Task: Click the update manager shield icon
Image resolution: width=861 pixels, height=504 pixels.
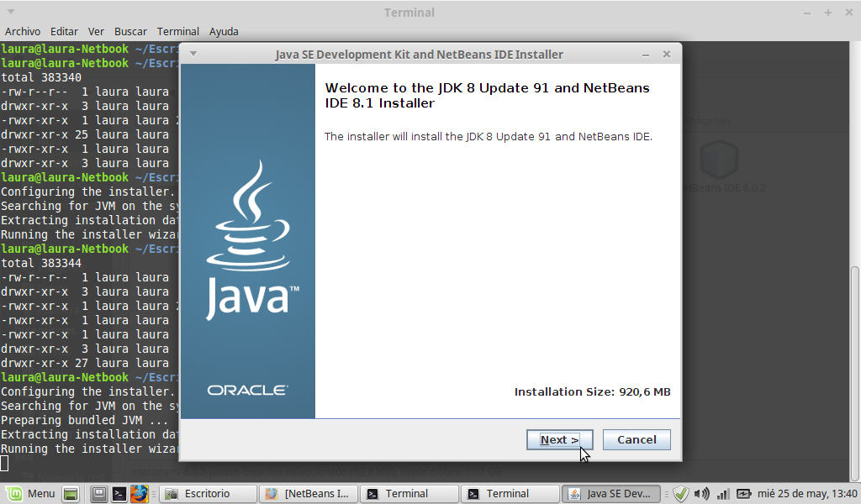Action: pyautogui.click(x=681, y=494)
